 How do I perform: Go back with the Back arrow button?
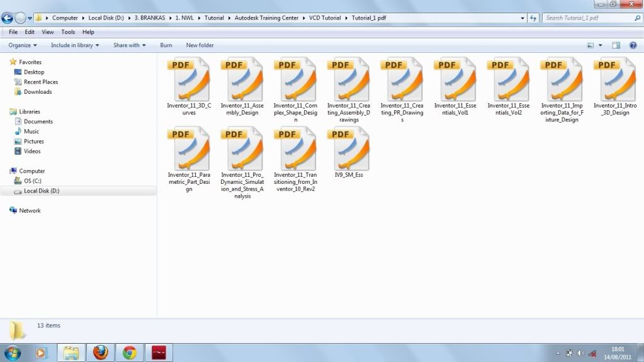(x=8, y=18)
